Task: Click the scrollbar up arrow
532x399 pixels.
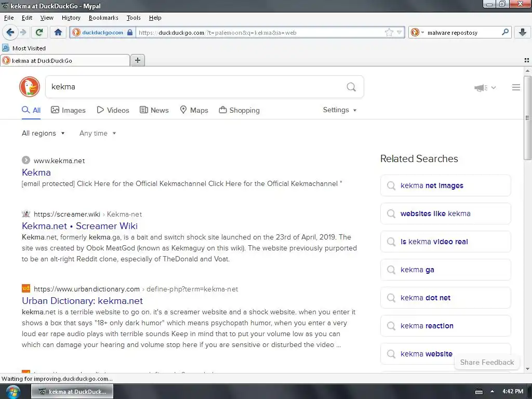Action: click(527, 71)
